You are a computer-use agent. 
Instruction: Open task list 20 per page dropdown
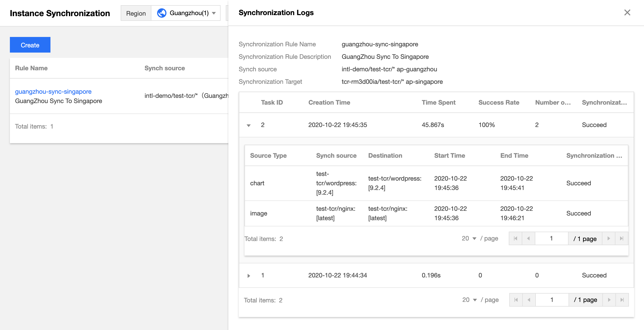(x=469, y=300)
